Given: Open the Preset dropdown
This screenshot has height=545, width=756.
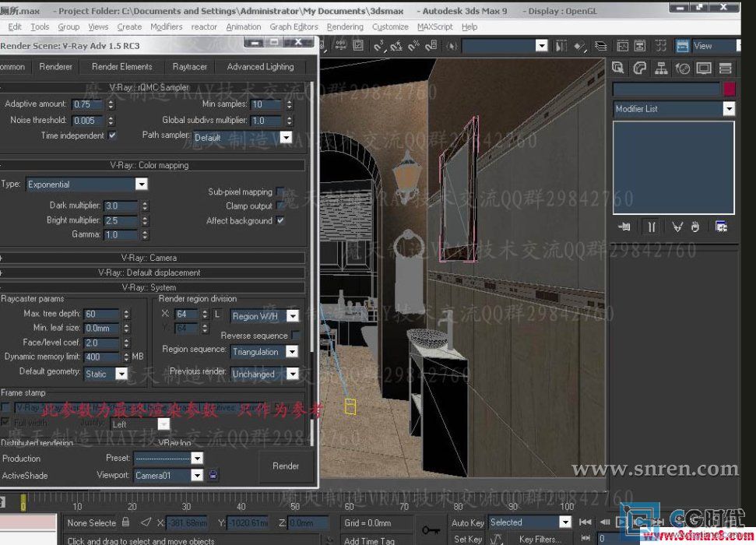Looking at the screenshot, I should [197, 458].
